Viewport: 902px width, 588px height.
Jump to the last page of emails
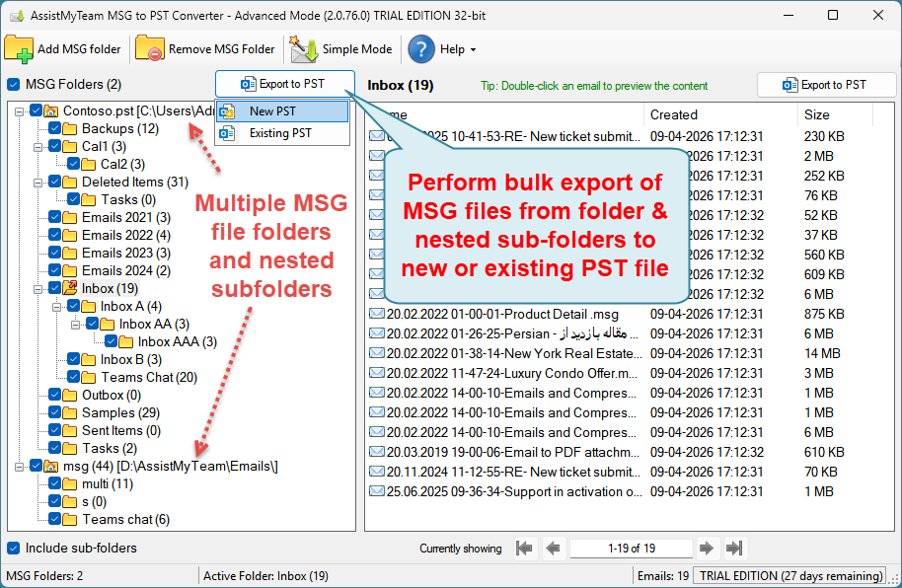tap(734, 549)
